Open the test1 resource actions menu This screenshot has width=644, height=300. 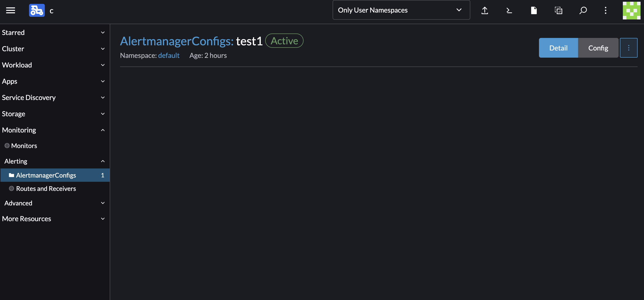[x=629, y=48]
